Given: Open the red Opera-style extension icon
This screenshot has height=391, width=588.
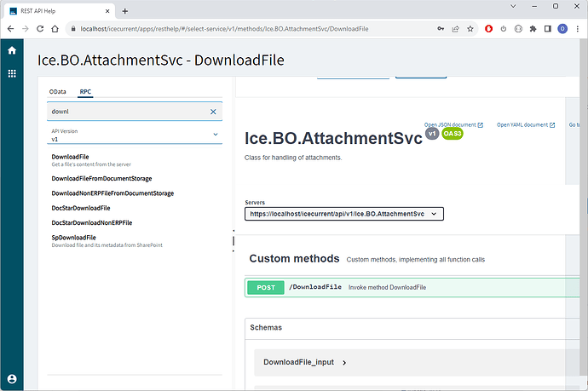Looking at the screenshot, I should 488,29.
